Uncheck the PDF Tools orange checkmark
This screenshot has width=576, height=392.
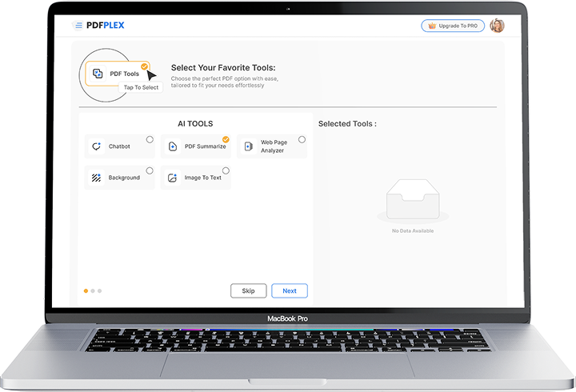(x=144, y=66)
